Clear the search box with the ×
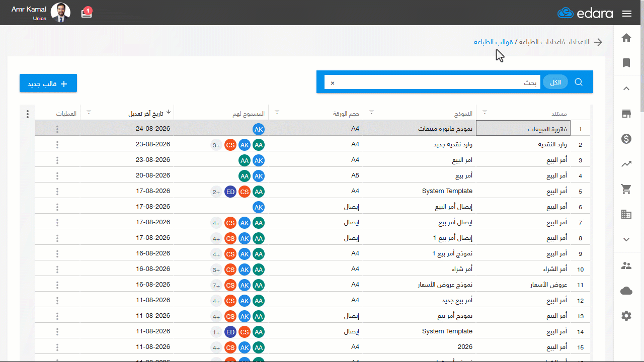This screenshot has height=362, width=644. point(332,82)
